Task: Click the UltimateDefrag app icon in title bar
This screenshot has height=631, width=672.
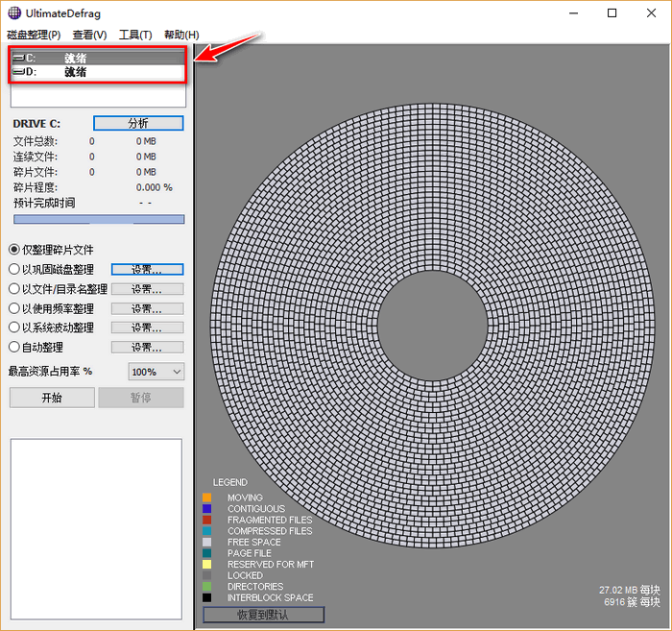Action: (14, 12)
